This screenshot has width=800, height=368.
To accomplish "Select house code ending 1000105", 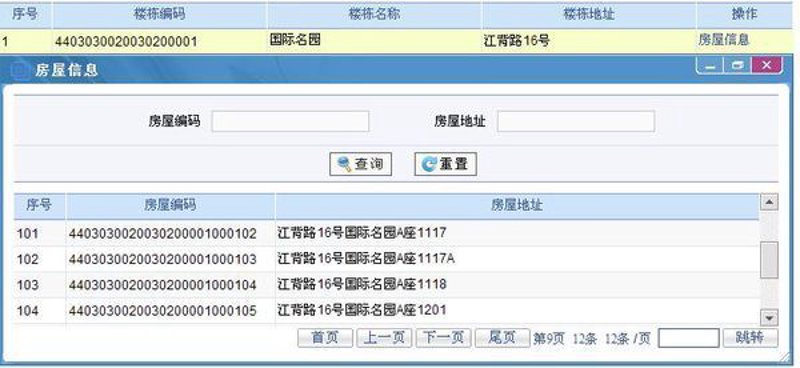I will coord(163,310).
